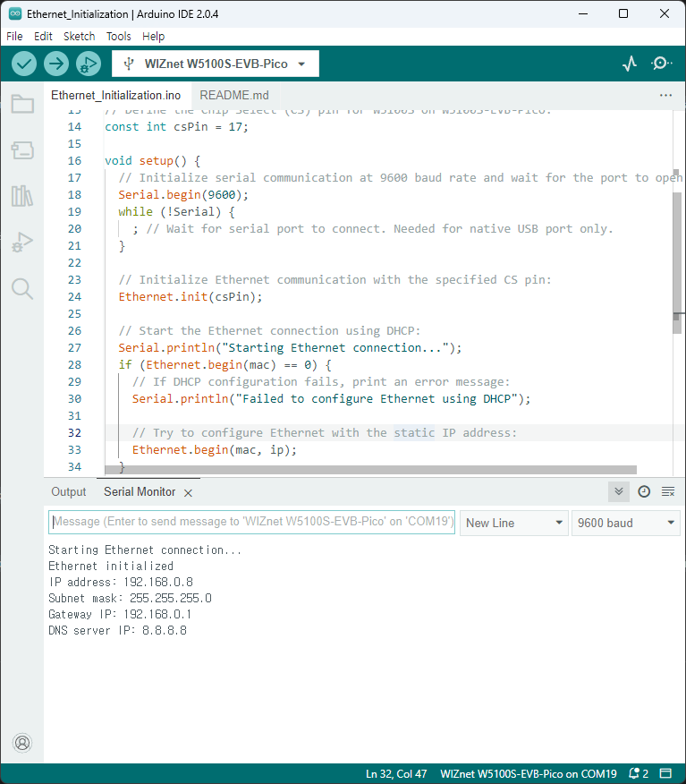Open the File menu
686x784 pixels.
14,36
